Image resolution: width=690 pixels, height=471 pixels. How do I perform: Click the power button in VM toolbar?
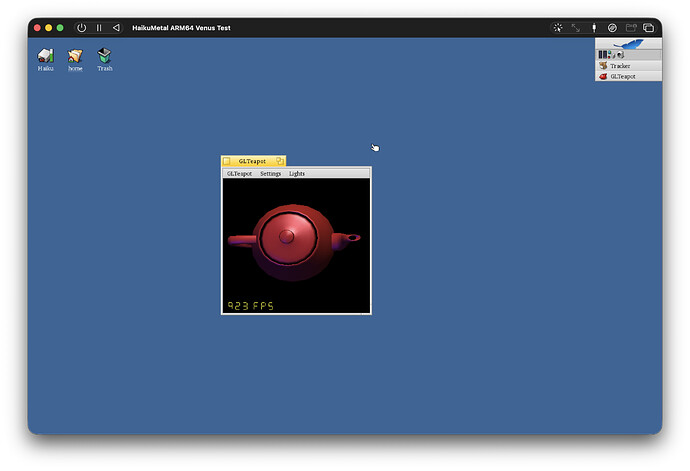[81, 28]
